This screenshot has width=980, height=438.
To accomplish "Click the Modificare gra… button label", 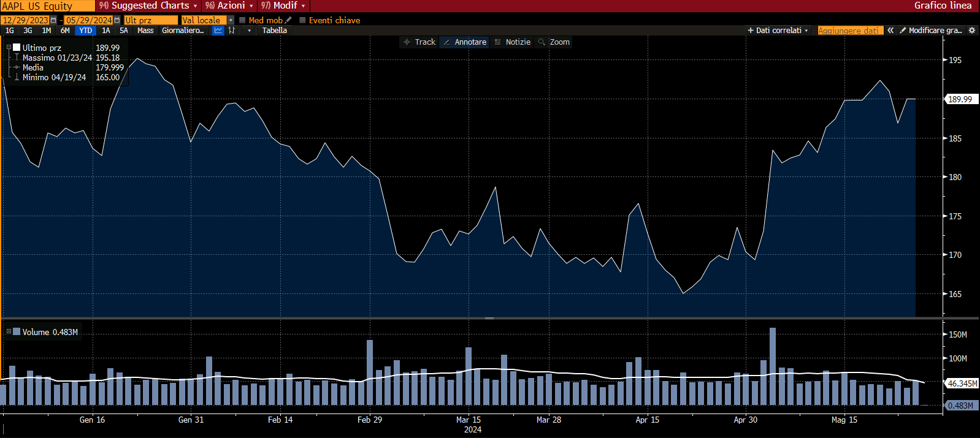I will pyautogui.click(x=935, y=30).
